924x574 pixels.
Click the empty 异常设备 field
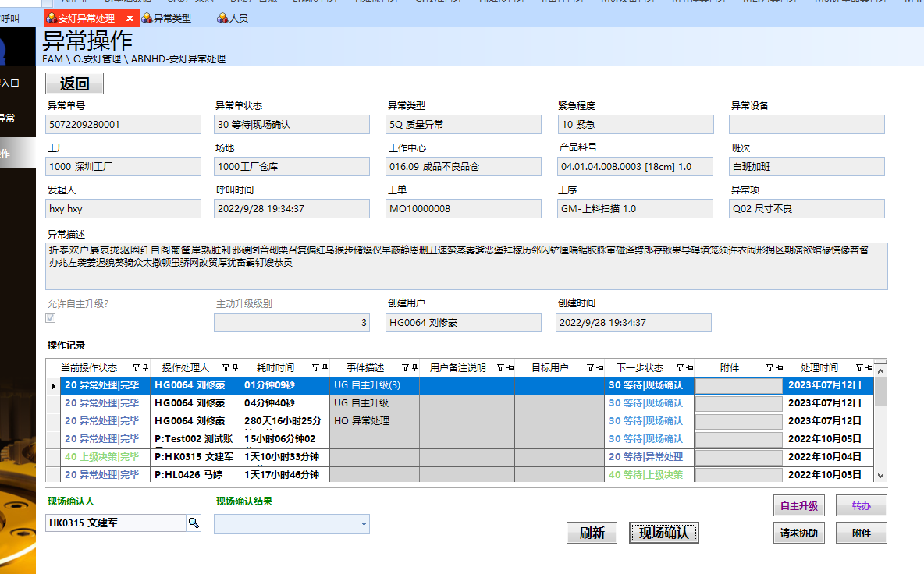point(807,124)
